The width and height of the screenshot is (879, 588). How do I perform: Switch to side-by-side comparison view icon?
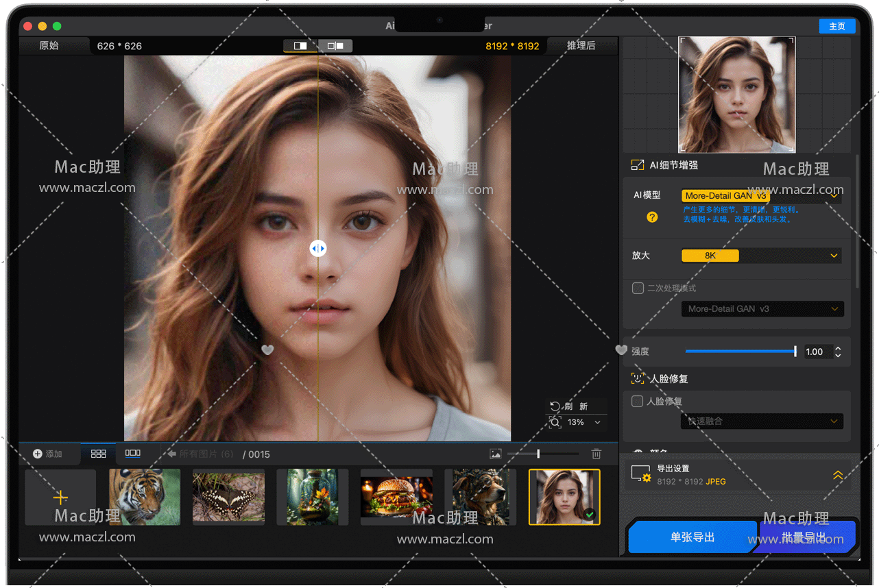[x=335, y=46]
